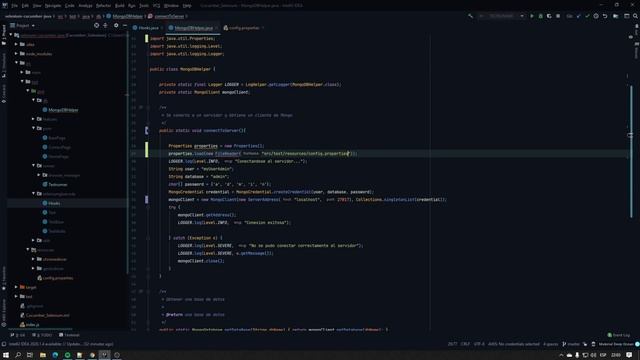The height and width of the screenshot is (360, 640).
Task: Open the Windows notification center
Action: point(629,355)
